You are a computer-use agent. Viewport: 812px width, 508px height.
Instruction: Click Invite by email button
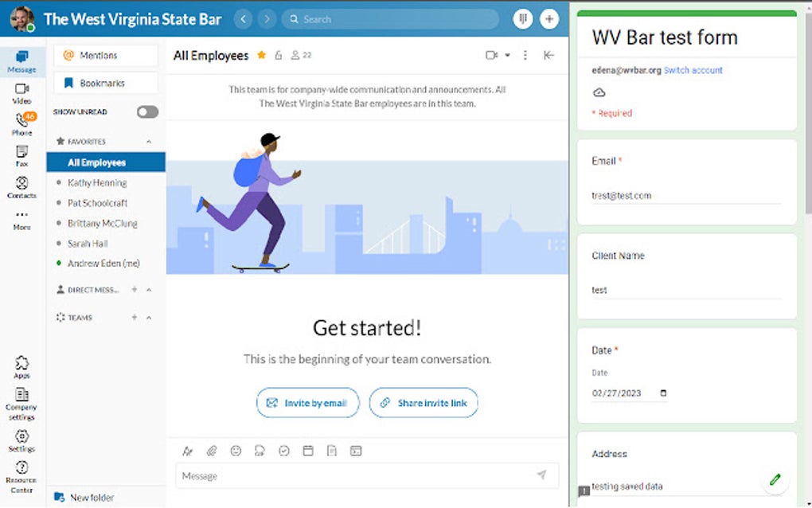(x=307, y=403)
